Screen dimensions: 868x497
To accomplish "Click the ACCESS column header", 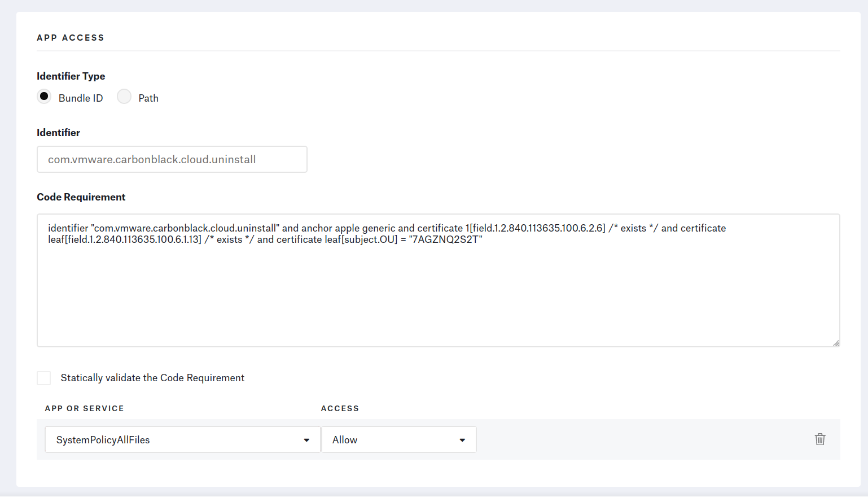I will [339, 408].
